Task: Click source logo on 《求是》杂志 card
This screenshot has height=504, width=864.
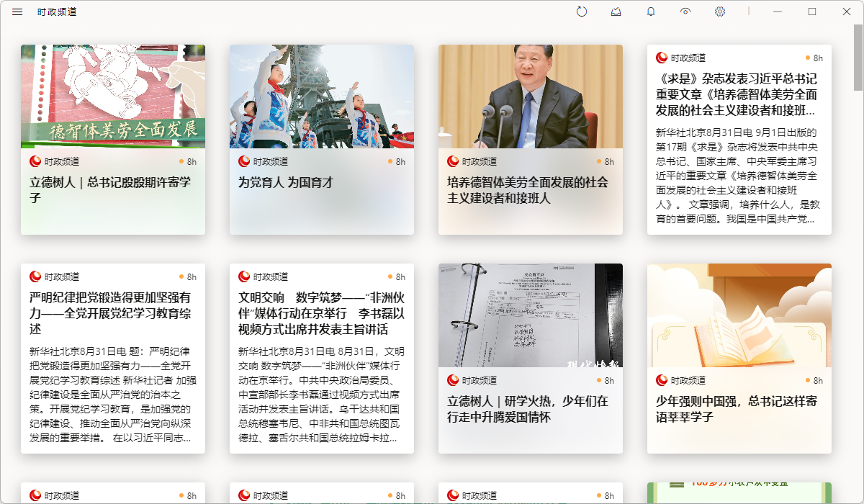Action: [662, 58]
